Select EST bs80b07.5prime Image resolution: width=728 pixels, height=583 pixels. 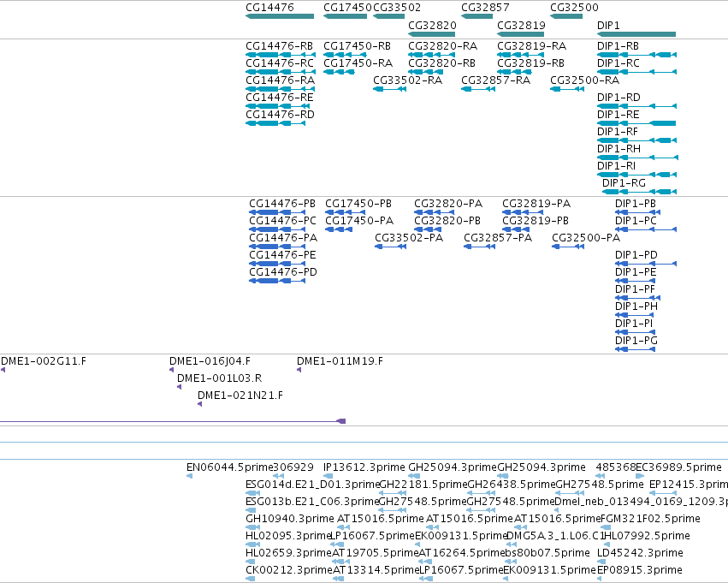(x=547, y=553)
